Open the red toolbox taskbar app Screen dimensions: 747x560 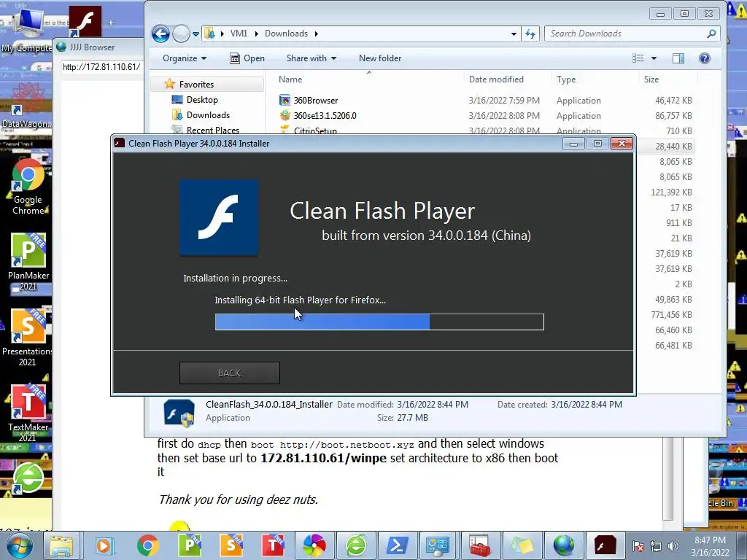[x=479, y=545]
